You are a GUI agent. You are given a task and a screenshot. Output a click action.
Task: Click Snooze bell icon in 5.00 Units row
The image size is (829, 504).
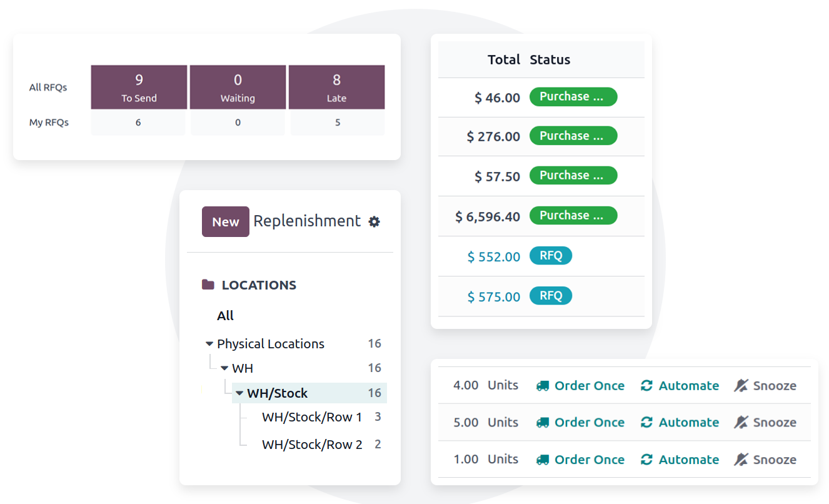741,423
